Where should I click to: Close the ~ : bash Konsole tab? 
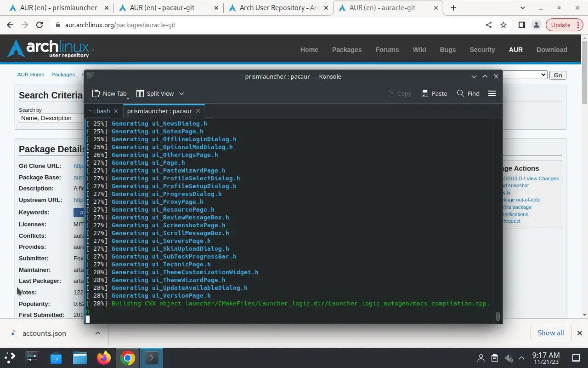point(116,111)
